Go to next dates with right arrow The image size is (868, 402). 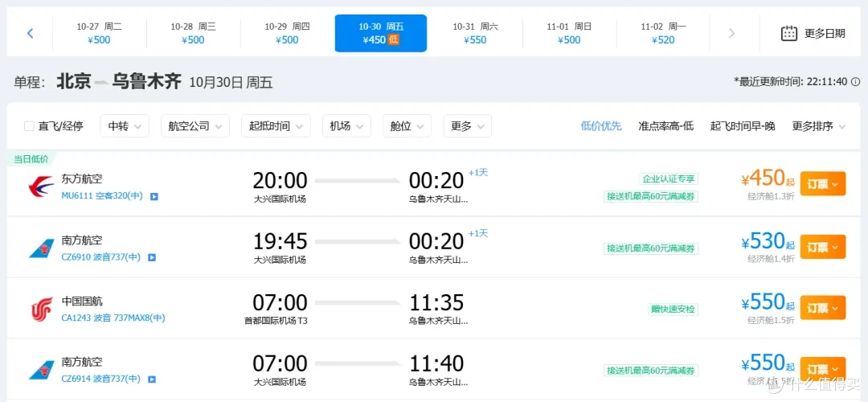pyautogui.click(x=732, y=33)
